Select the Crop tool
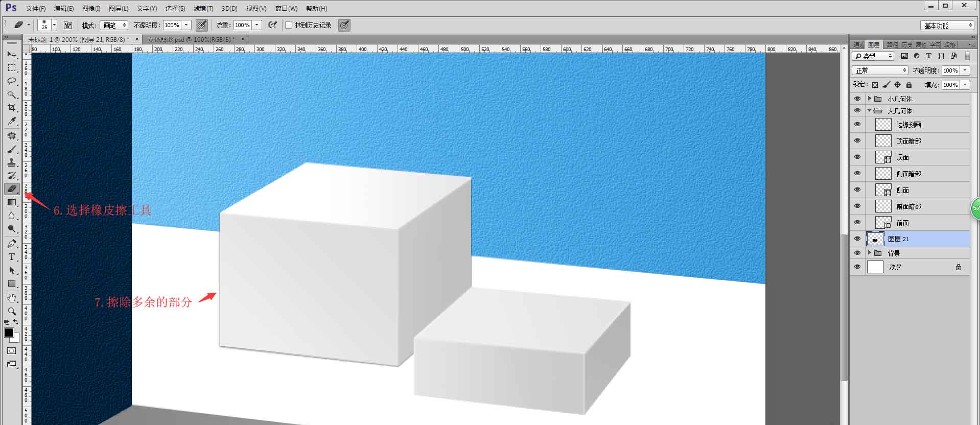Viewport: 980px width, 425px height. pos(12,108)
